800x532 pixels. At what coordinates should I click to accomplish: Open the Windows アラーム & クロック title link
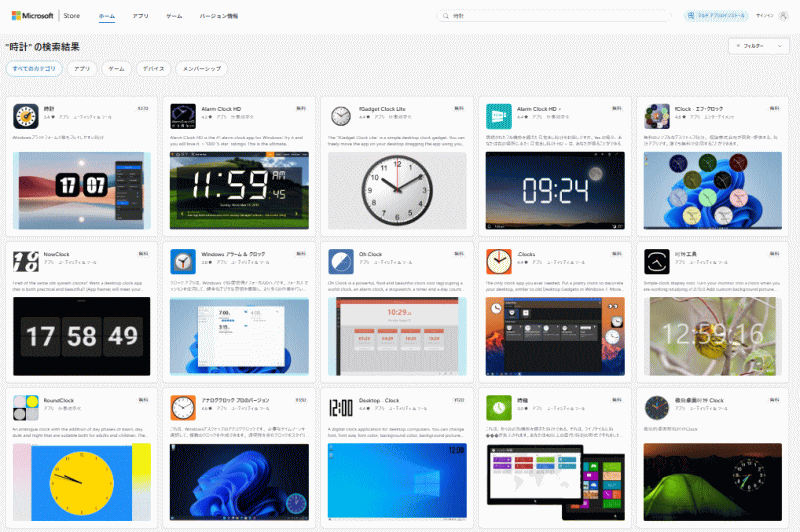click(x=232, y=254)
